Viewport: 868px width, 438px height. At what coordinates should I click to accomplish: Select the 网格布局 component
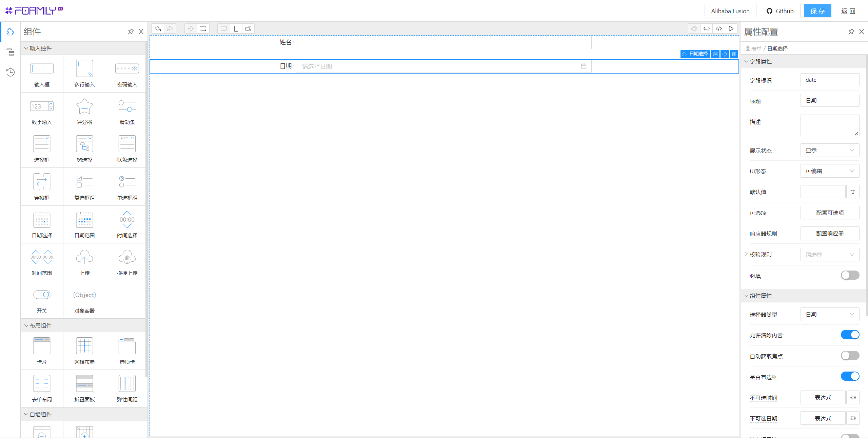84,351
